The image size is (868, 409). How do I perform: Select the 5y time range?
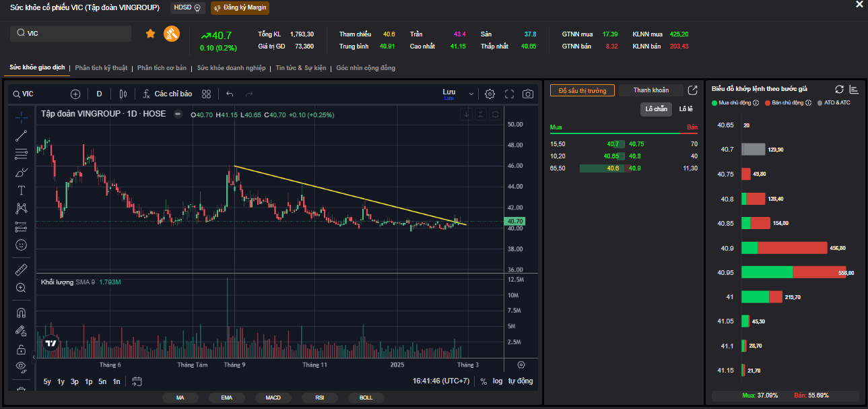(x=47, y=381)
